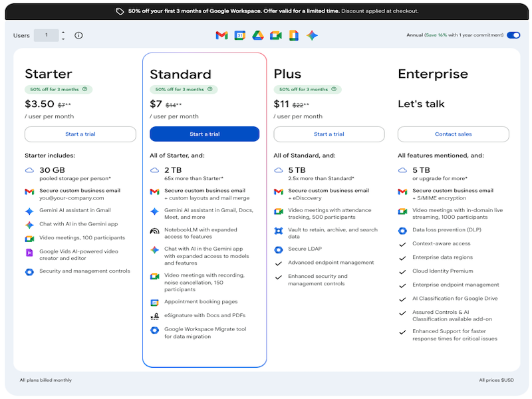Click the help icon in Starter discount badge

[x=85, y=89]
